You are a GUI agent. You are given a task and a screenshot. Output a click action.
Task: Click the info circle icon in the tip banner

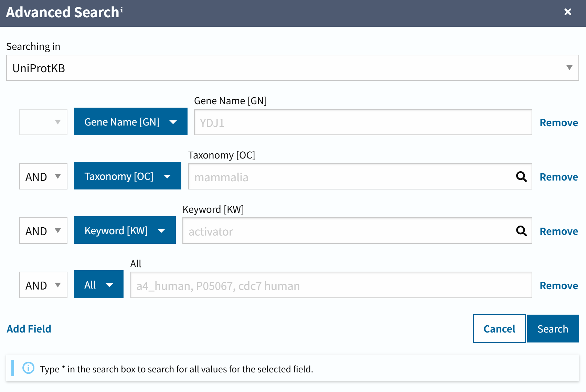(28, 368)
